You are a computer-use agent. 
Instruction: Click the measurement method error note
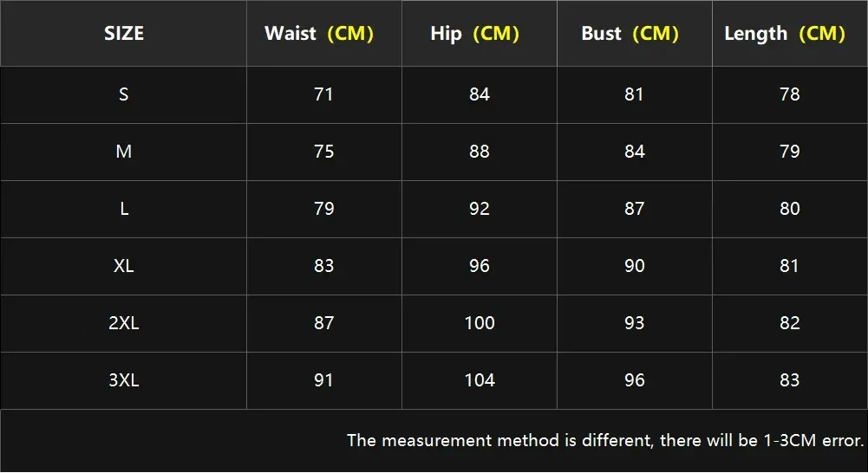(x=605, y=441)
